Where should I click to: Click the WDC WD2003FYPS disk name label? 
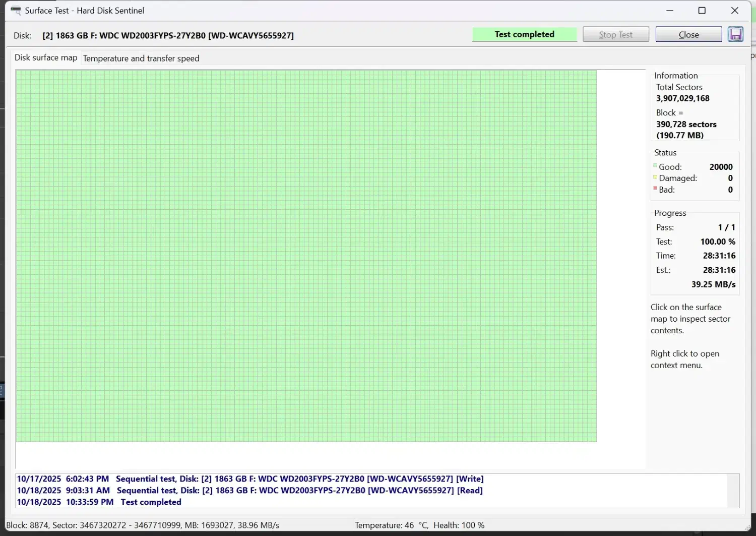[x=168, y=35]
